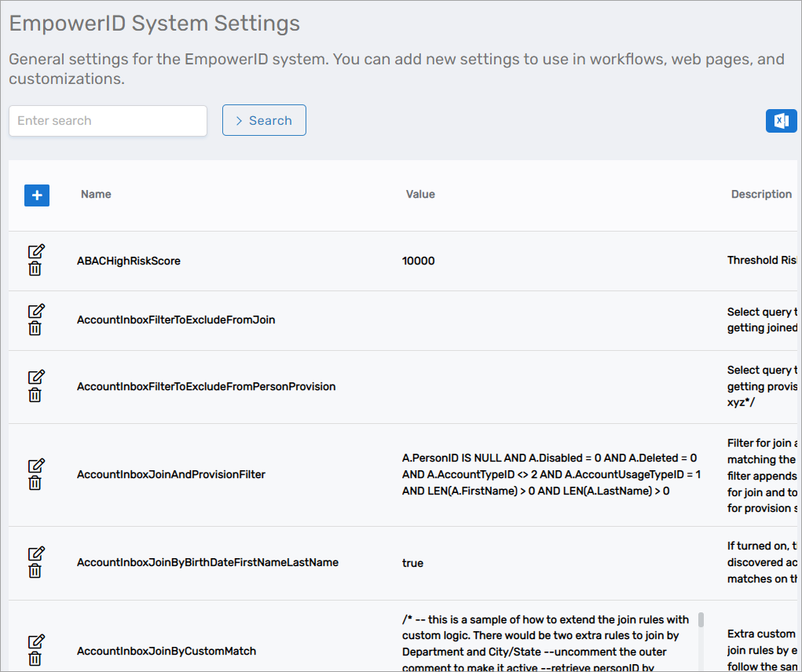Sort the grid by Name column
The height and width of the screenshot is (672, 802).
[95, 194]
